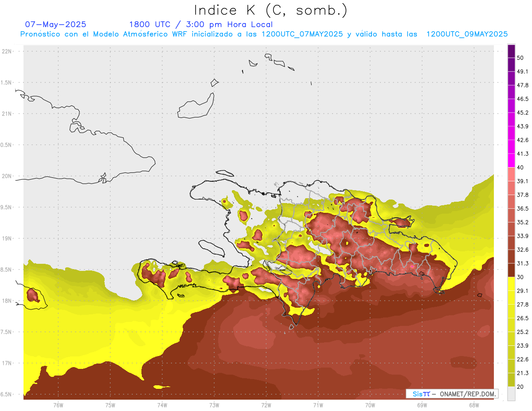
Task: Click the bright yellow swatch between 29.1 and 30
Action: [511, 284]
